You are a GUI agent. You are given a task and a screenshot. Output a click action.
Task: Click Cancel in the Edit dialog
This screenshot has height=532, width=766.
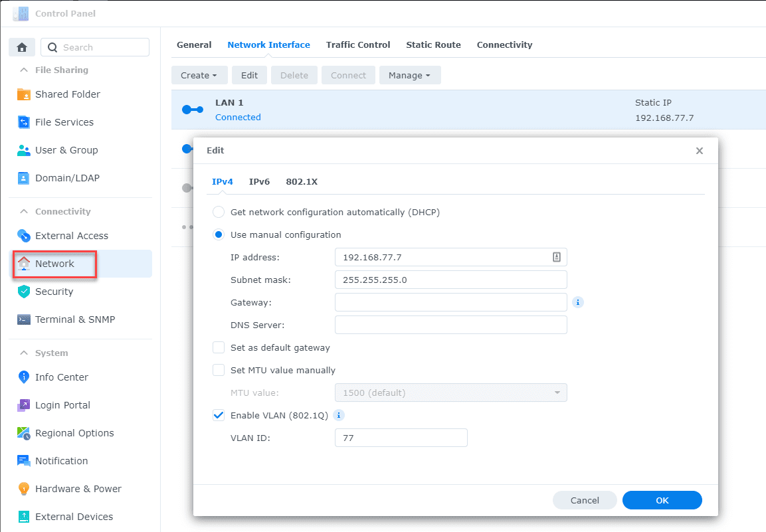point(585,500)
